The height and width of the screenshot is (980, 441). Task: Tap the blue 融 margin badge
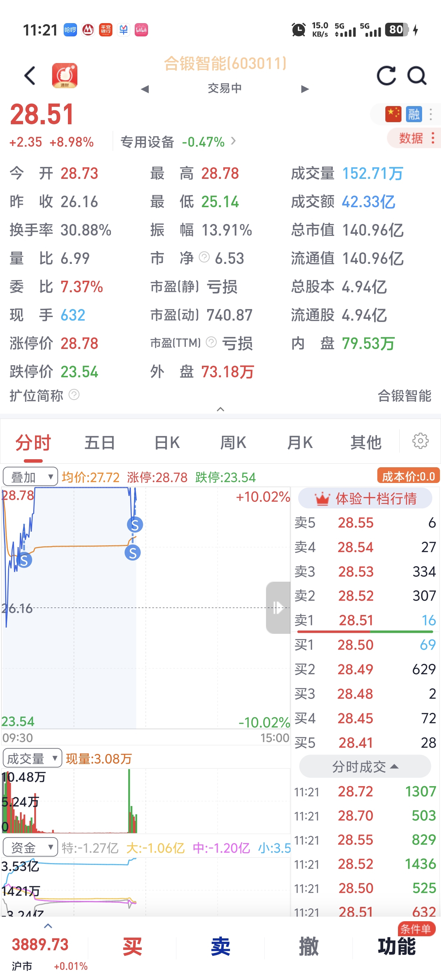[414, 114]
